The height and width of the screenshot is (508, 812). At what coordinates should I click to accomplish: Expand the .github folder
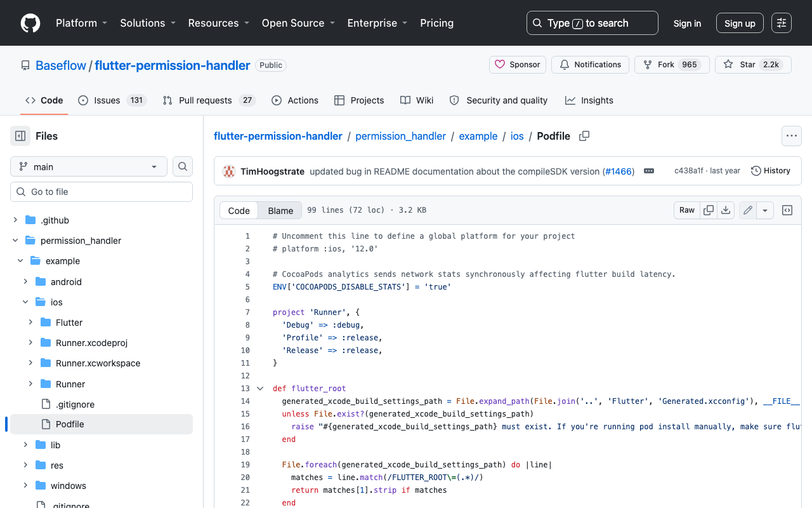[x=15, y=220]
